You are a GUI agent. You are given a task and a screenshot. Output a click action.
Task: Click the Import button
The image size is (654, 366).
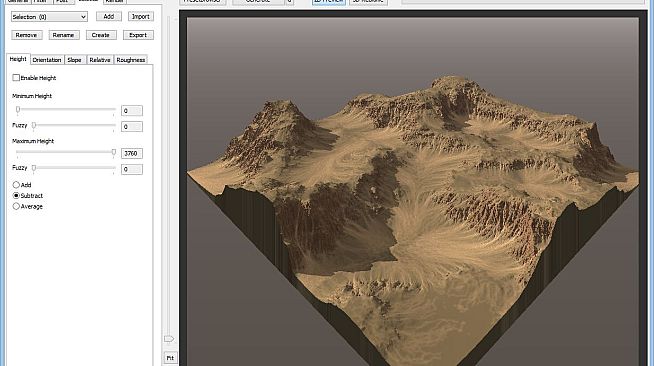(x=141, y=16)
